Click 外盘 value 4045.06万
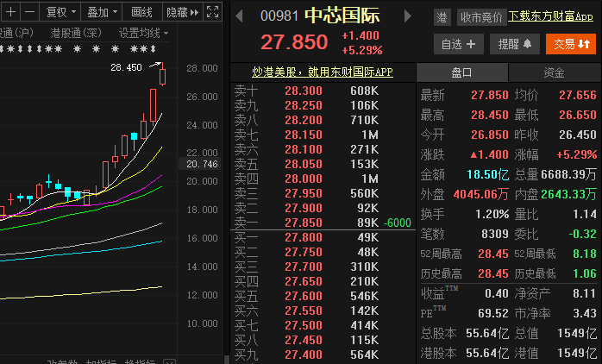This screenshot has height=364, width=602. pos(481,194)
